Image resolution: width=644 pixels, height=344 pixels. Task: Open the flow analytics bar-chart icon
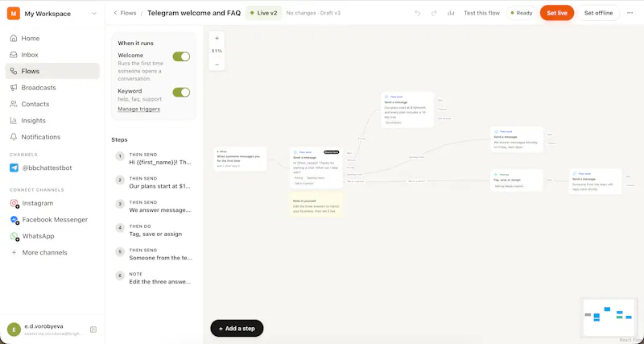pos(451,13)
